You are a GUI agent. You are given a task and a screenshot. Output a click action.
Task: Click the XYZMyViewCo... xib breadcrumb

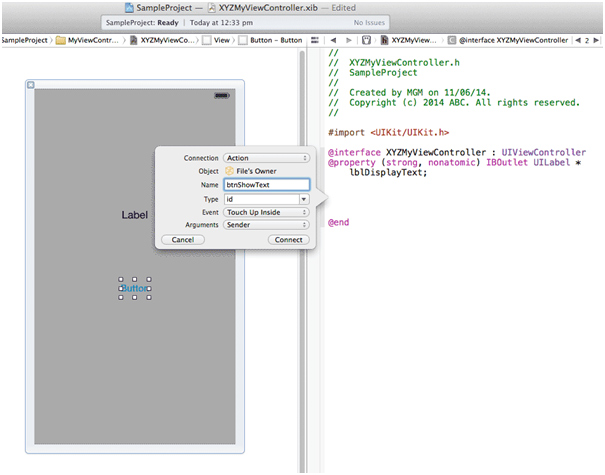[x=164, y=40]
